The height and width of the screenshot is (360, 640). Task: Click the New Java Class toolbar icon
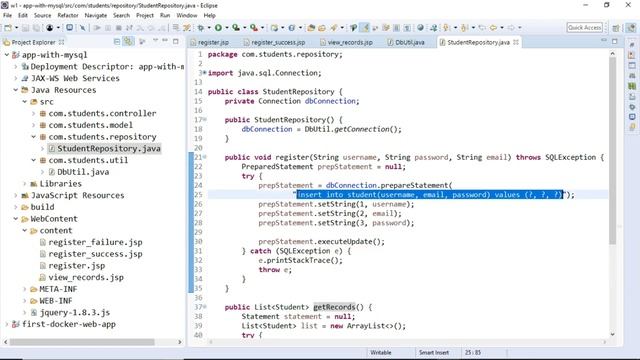291,28
